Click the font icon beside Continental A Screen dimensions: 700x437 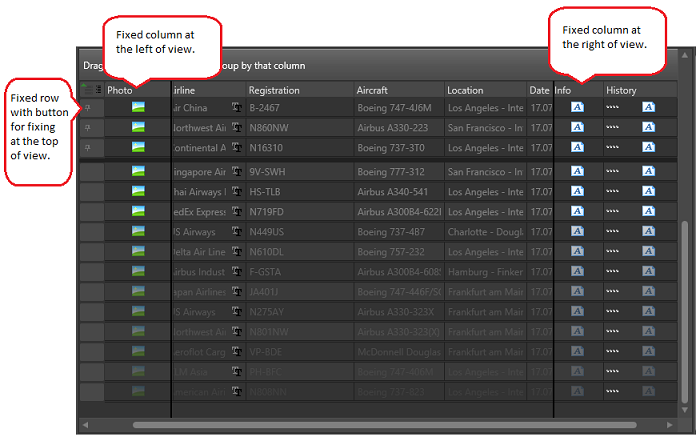point(237,148)
